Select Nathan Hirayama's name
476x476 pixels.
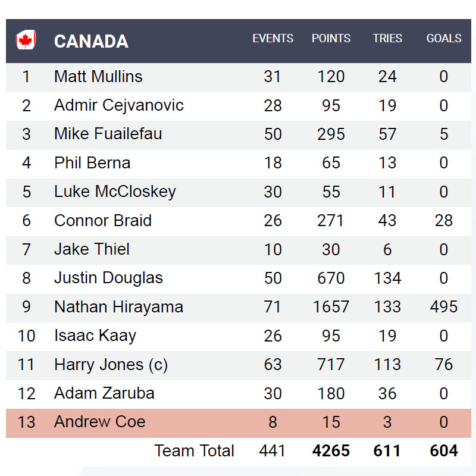click(118, 307)
